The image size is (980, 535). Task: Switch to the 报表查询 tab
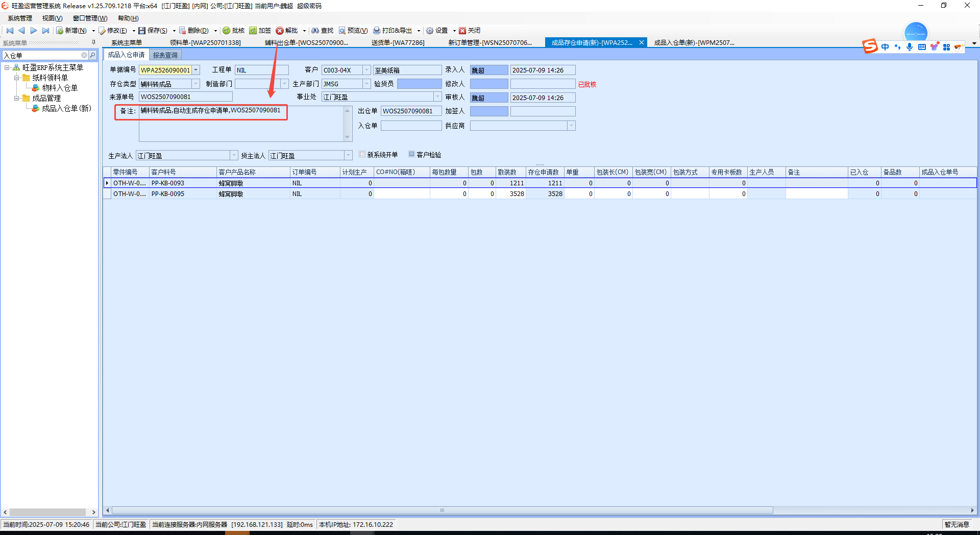[x=165, y=55]
